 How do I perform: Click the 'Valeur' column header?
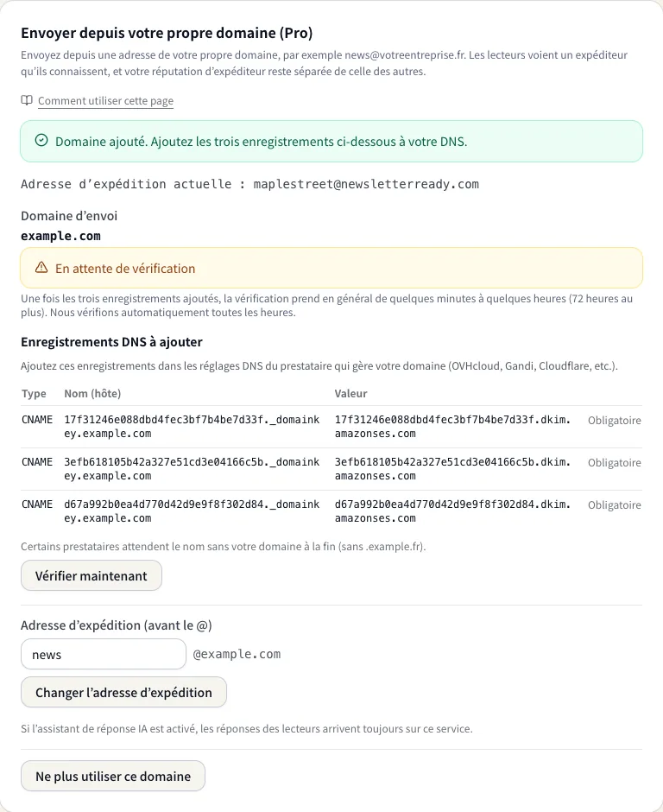(350, 394)
